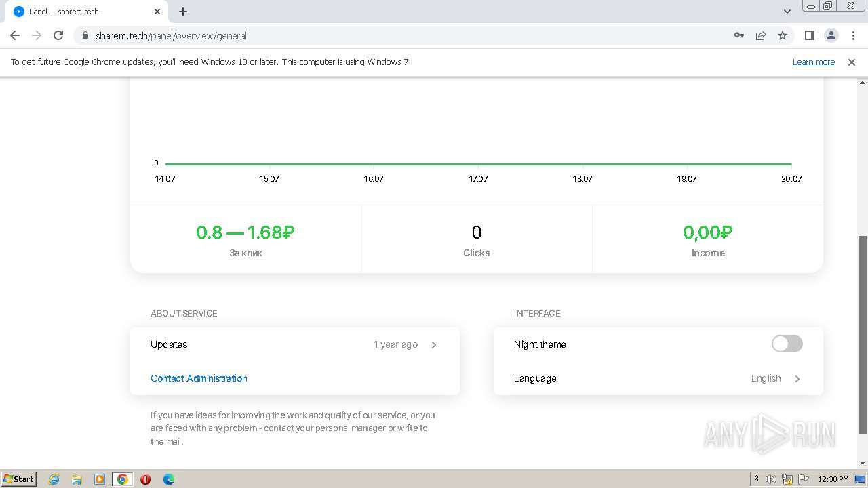Open Chrome three-dot menu
Viewport: 868px width, 488px height.
(853, 35)
